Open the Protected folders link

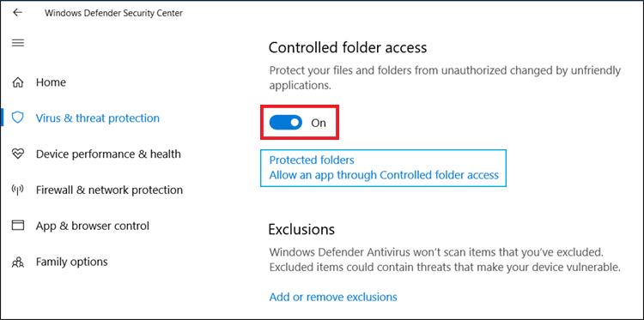pos(312,160)
